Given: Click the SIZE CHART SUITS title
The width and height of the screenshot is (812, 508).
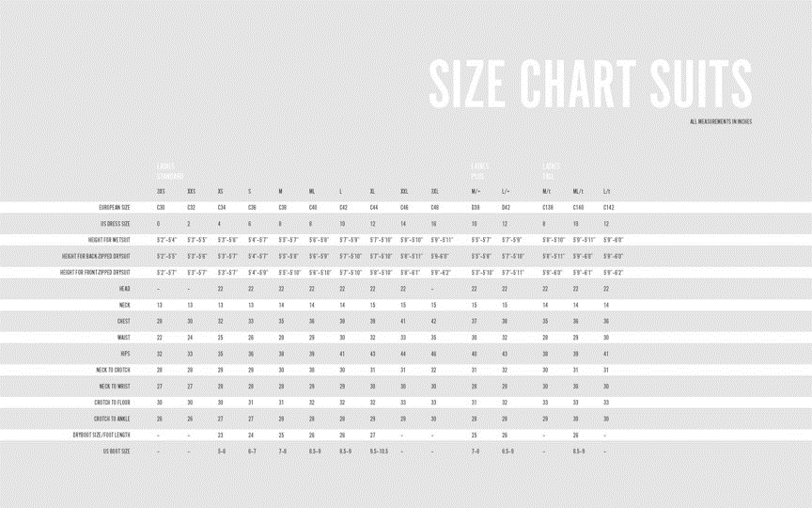Looking at the screenshot, I should [x=590, y=84].
